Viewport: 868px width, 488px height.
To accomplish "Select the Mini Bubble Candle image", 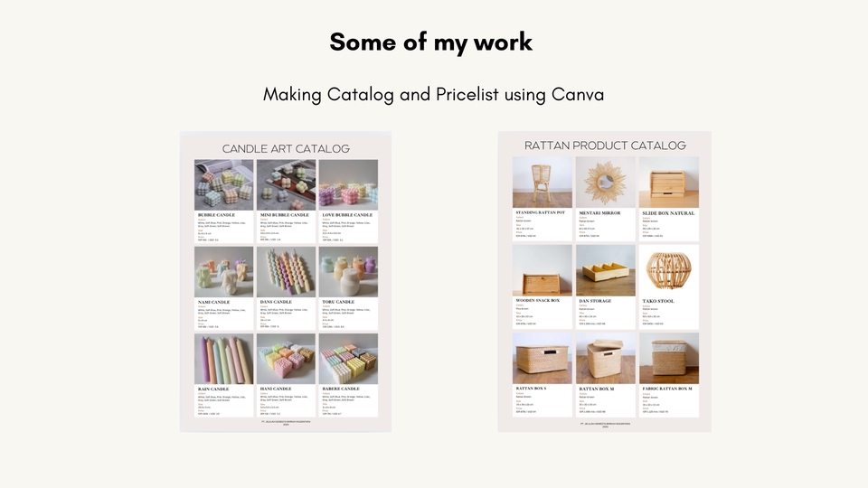I will pyautogui.click(x=286, y=185).
